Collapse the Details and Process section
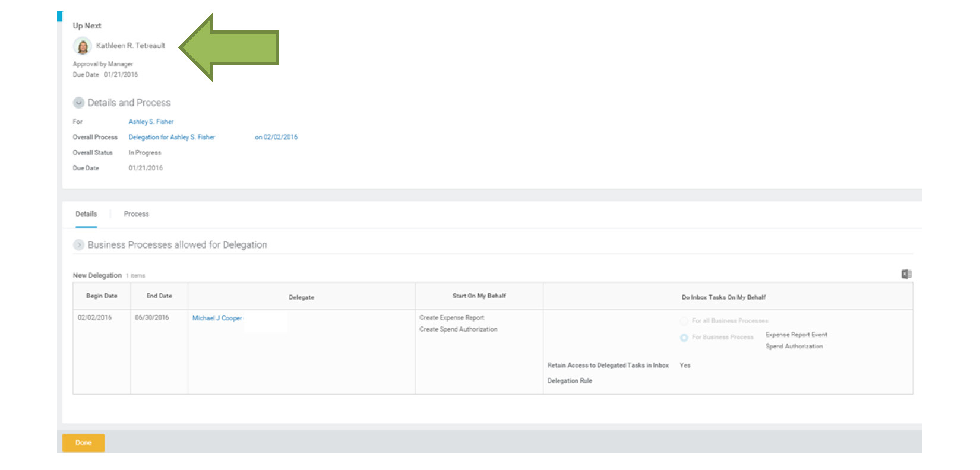Viewport: 980px width, 470px height. point(78,103)
